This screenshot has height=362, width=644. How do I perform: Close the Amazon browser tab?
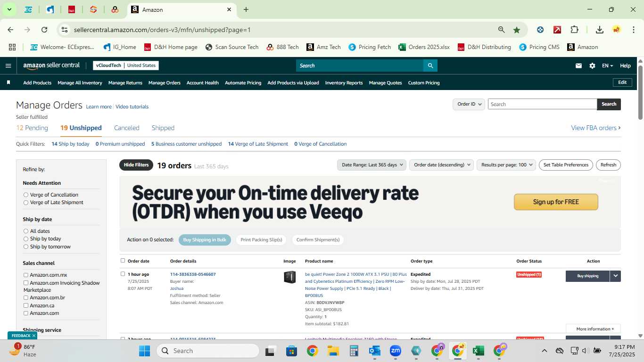[229, 9]
